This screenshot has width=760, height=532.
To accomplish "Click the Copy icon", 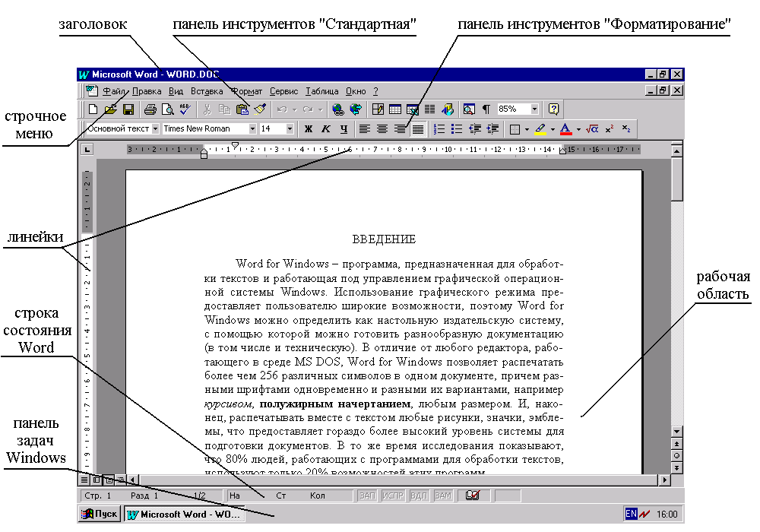I will [224, 109].
